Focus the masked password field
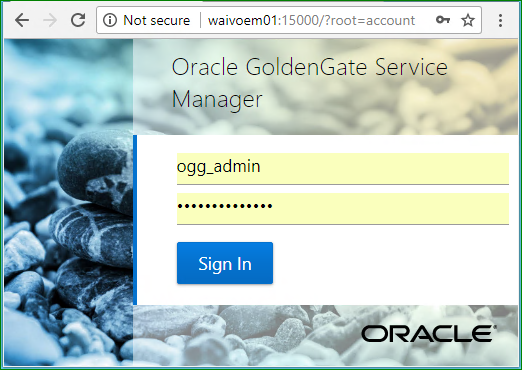This screenshot has height=370, width=522. coord(343,208)
